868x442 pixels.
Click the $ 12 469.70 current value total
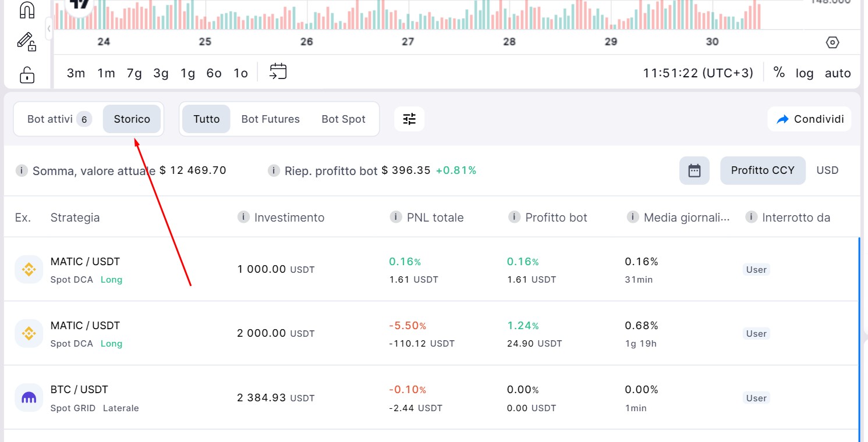193,170
